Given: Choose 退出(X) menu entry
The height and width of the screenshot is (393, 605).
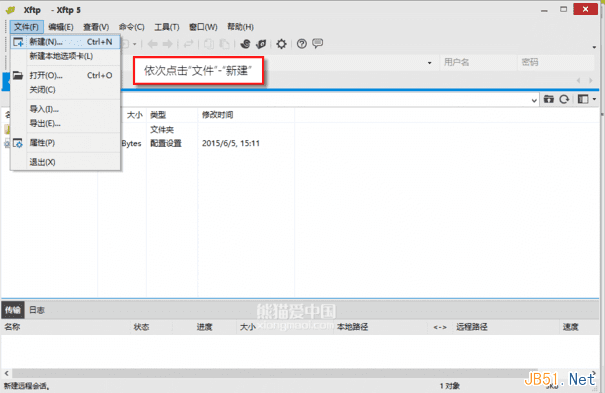Looking at the screenshot, I should (x=66, y=162).
